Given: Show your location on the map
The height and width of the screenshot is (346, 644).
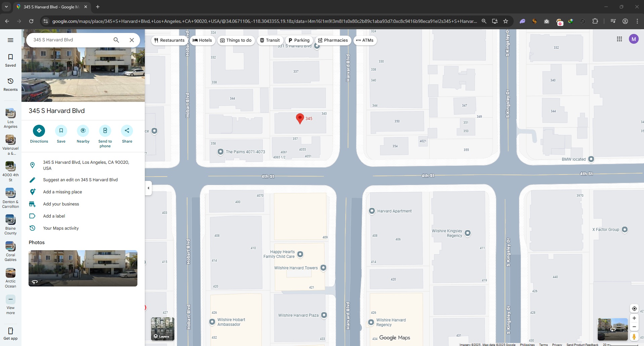Looking at the screenshot, I should click(634, 309).
